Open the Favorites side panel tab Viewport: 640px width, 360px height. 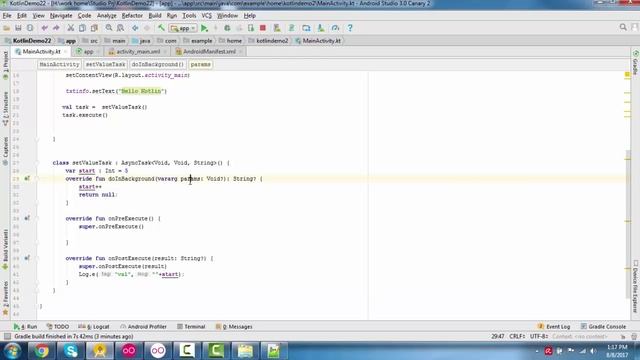(5, 298)
